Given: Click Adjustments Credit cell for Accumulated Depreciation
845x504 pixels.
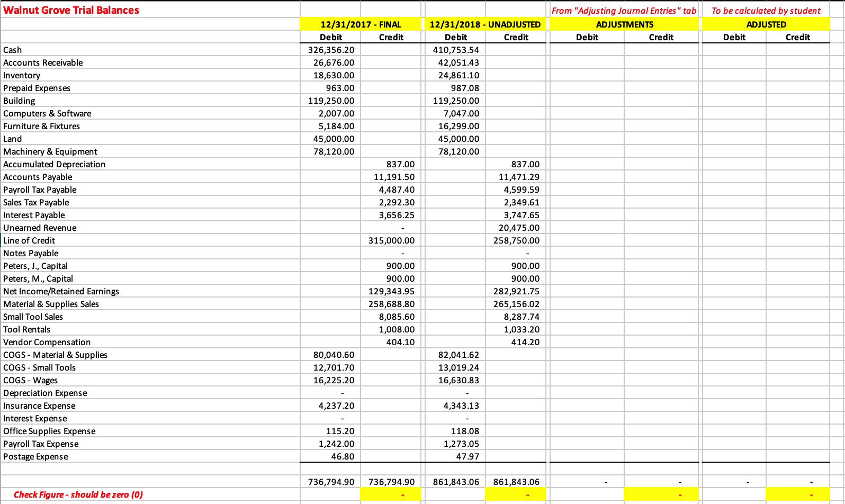Looking at the screenshot, I should click(661, 164).
